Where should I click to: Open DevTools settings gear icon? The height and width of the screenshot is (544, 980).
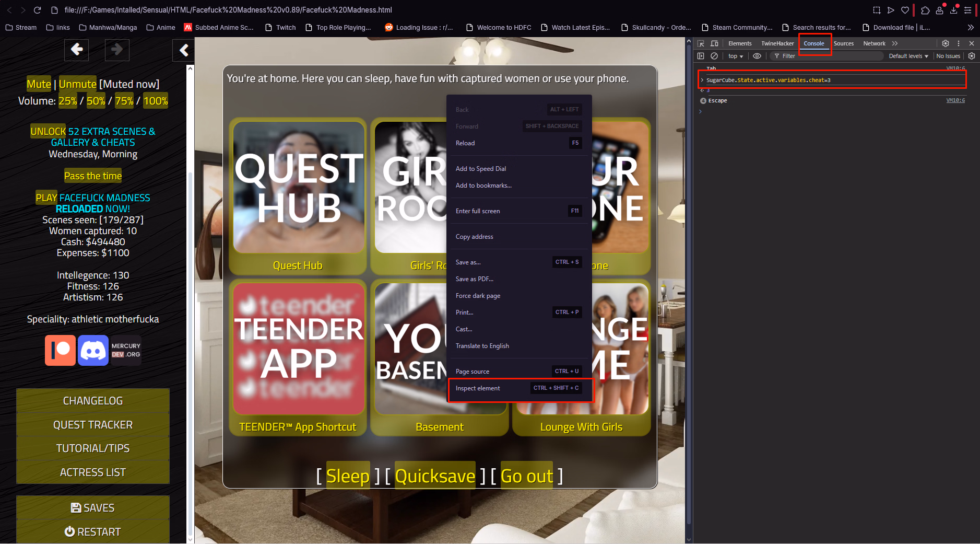(x=945, y=43)
